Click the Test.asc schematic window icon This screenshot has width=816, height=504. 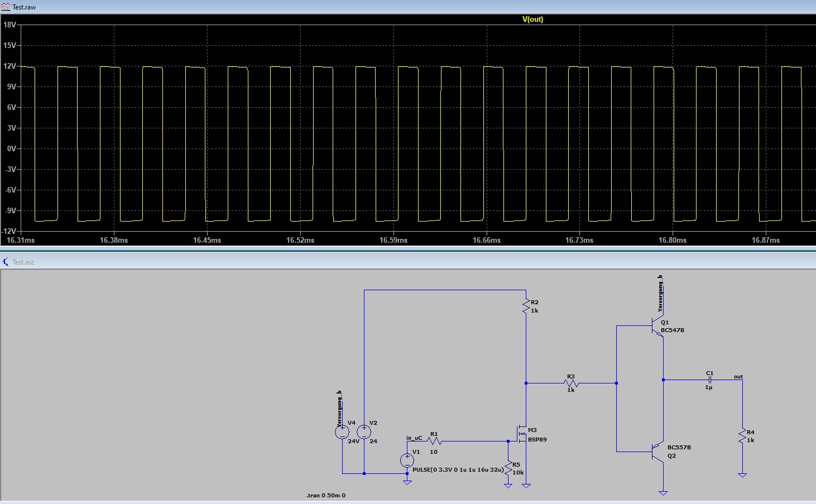6,262
